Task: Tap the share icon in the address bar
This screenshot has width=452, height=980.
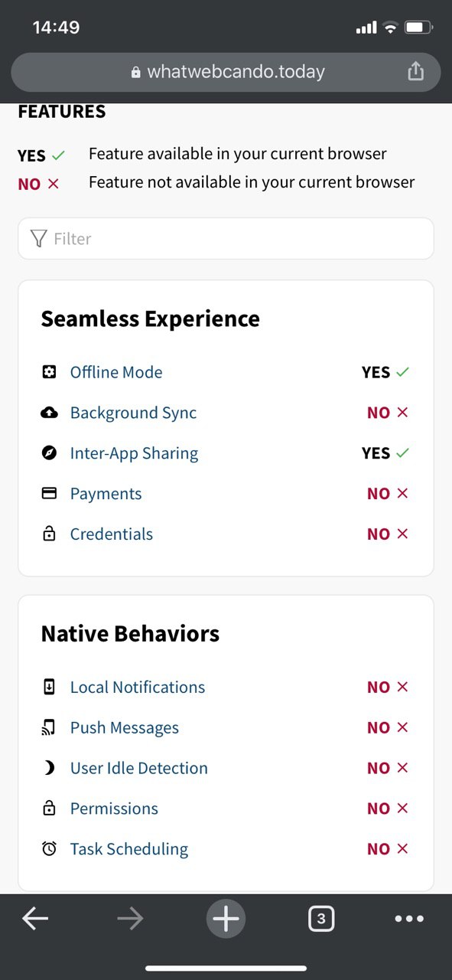Action: click(415, 71)
